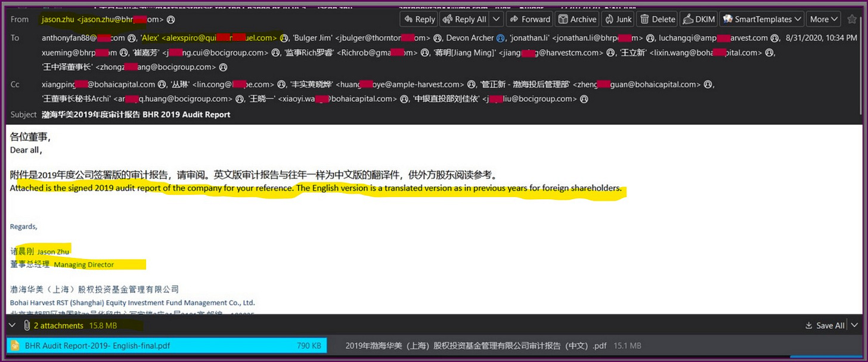Click contact icon after 蒋明[Jiang Ming] address
This screenshot has height=362, width=868.
click(610, 52)
